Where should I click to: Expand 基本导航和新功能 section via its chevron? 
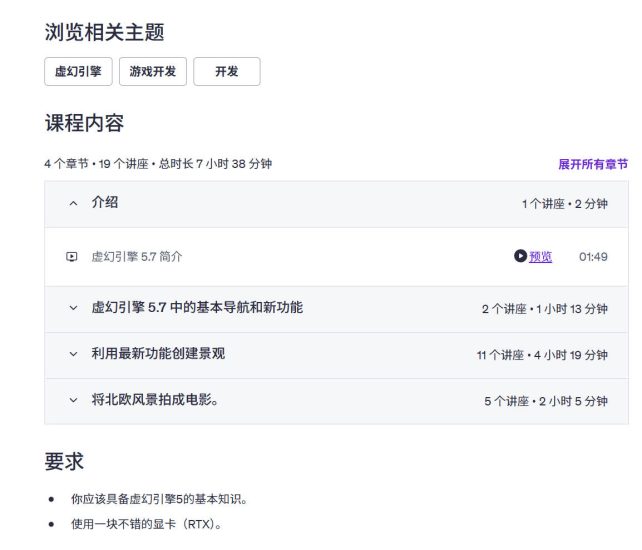coord(72,309)
